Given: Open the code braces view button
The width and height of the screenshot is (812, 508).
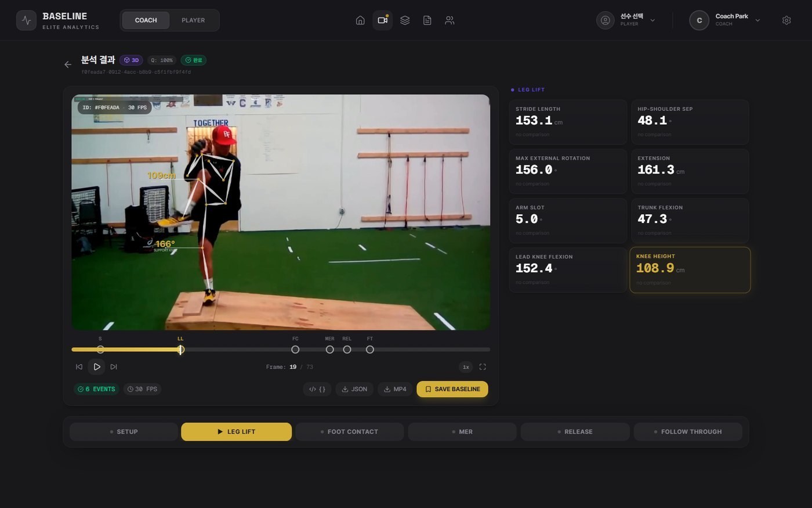Looking at the screenshot, I should [x=317, y=389].
